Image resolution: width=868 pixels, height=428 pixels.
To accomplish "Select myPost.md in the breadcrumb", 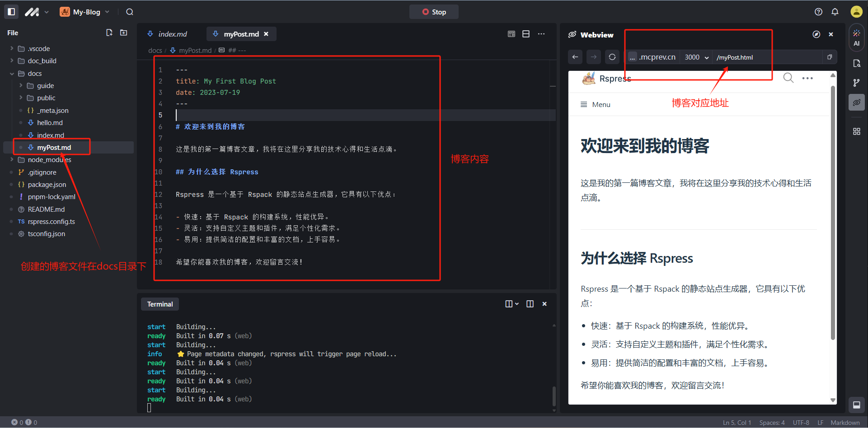I will [195, 50].
